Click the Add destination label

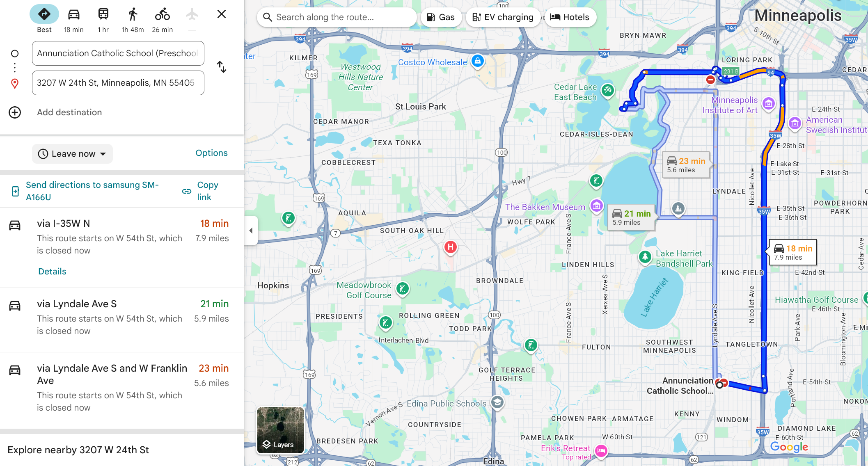pos(69,112)
